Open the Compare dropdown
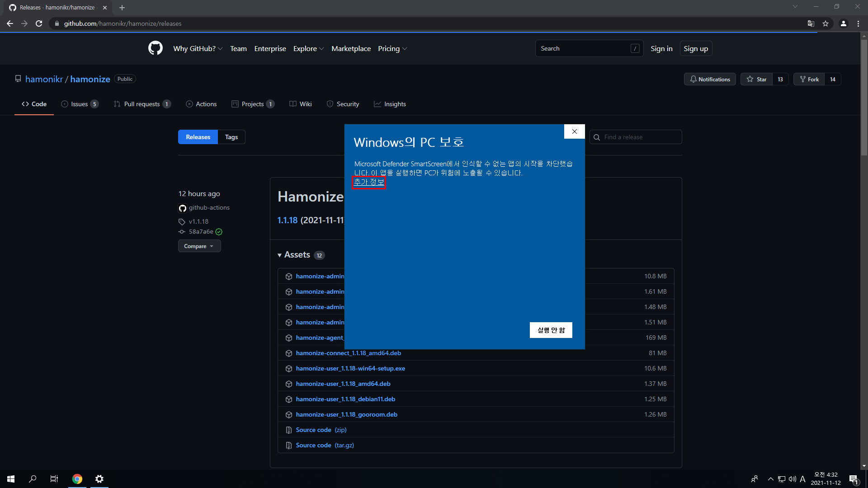 click(x=199, y=246)
